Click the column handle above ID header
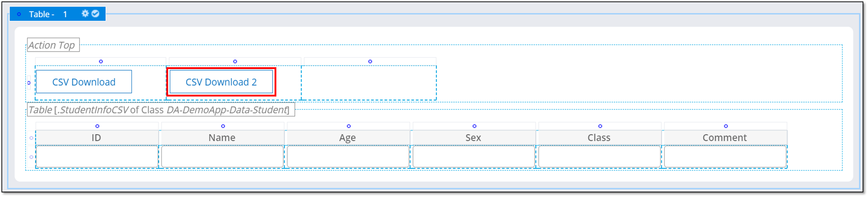Viewport: 868px width, 197px height. pos(97,126)
